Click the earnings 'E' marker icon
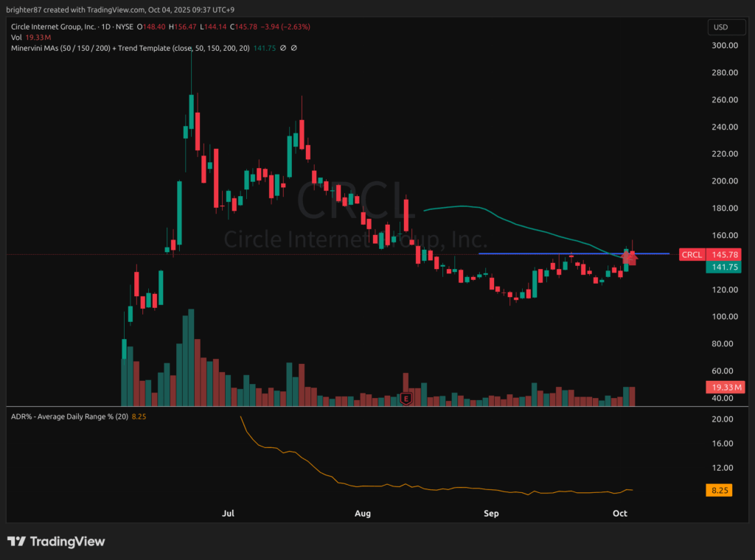The width and height of the screenshot is (755, 560). pos(406,398)
